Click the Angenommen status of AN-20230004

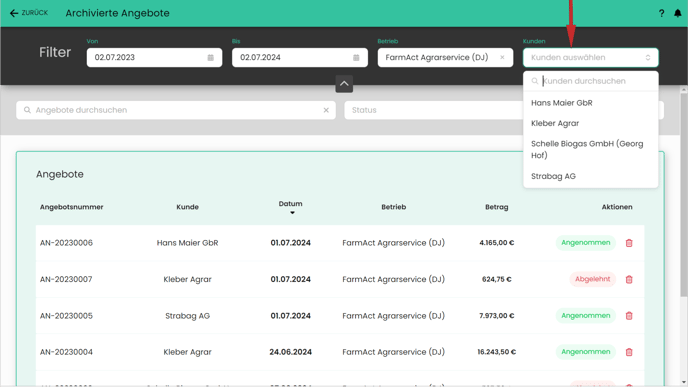pyautogui.click(x=586, y=352)
